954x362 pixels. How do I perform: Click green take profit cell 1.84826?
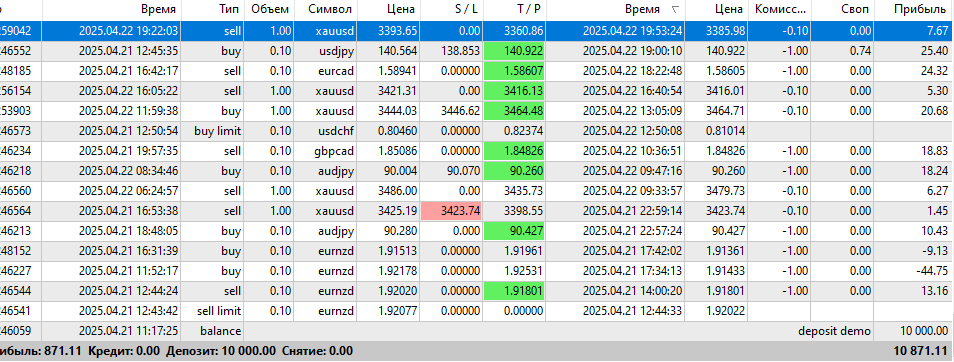[514, 151]
